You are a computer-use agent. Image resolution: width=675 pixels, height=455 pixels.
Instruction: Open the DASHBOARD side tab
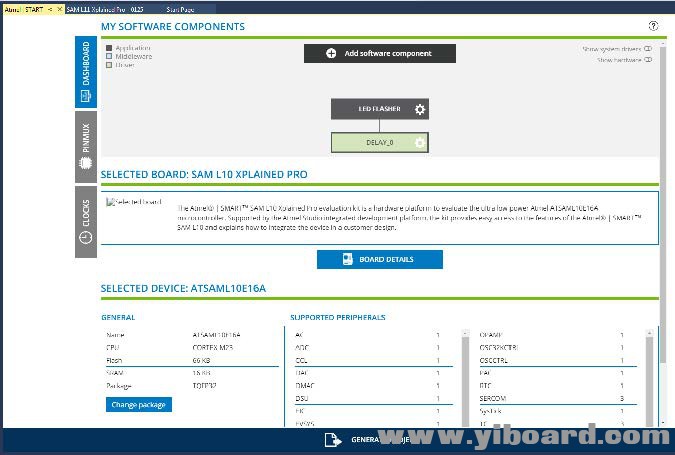(86, 72)
